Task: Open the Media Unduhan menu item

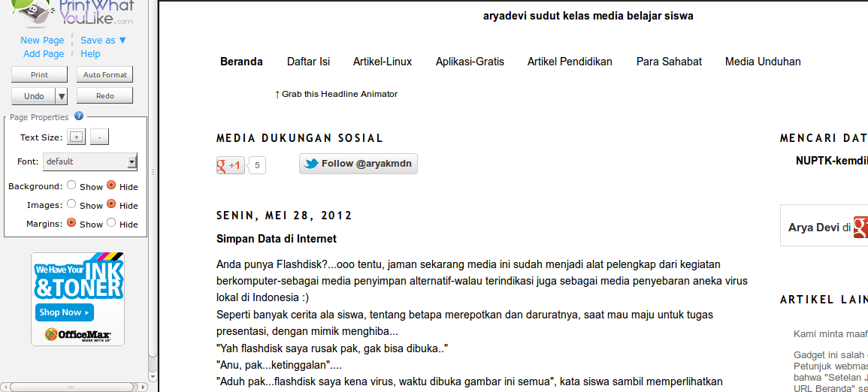Action: [x=763, y=62]
